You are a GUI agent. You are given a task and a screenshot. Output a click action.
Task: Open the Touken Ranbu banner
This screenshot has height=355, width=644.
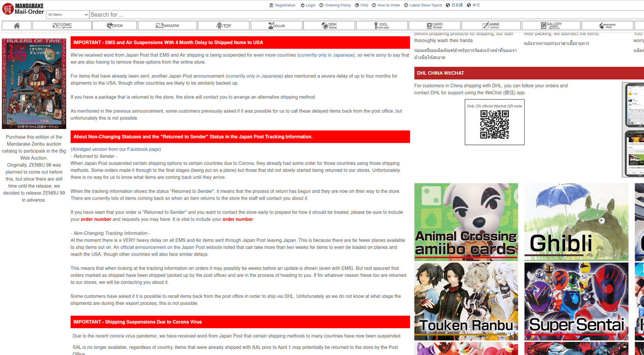pyautogui.click(x=466, y=301)
